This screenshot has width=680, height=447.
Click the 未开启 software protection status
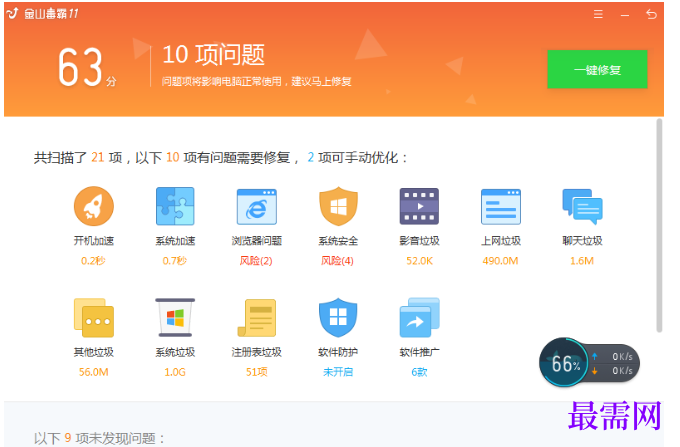tap(338, 372)
